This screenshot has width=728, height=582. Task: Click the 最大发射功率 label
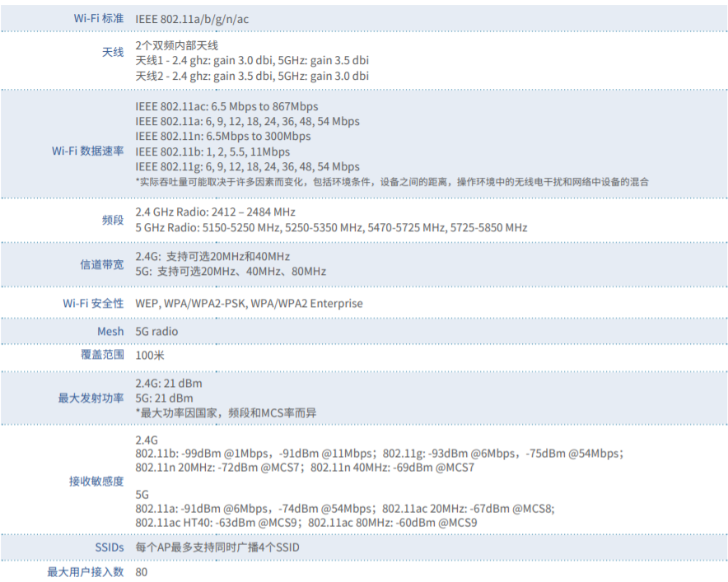(x=91, y=398)
